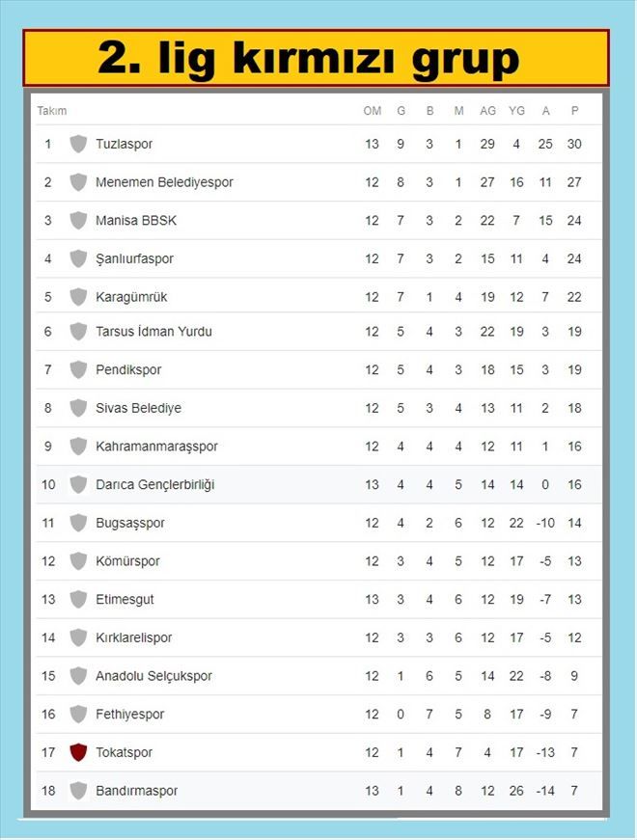The height and width of the screenshot is (840, 637).
Task: Open the Şanlıurfaspor team name link
Action: point(134,258)
